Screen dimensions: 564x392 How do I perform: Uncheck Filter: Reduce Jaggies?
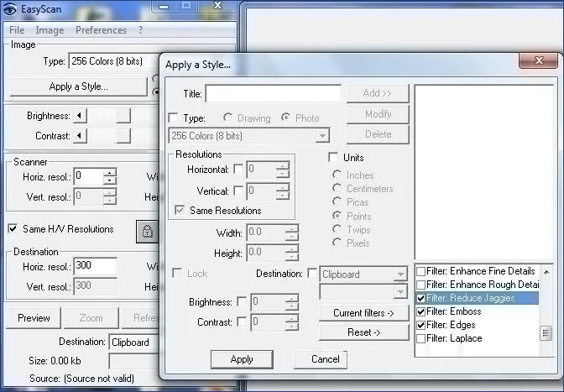tap(420, 298)
